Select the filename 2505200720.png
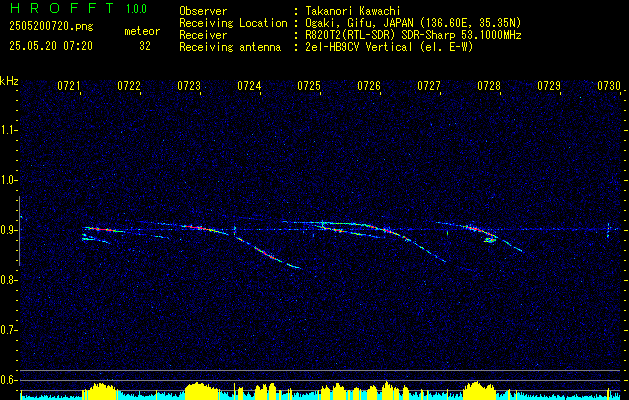This screenshot has height=400, width=629. pos(51,26)
